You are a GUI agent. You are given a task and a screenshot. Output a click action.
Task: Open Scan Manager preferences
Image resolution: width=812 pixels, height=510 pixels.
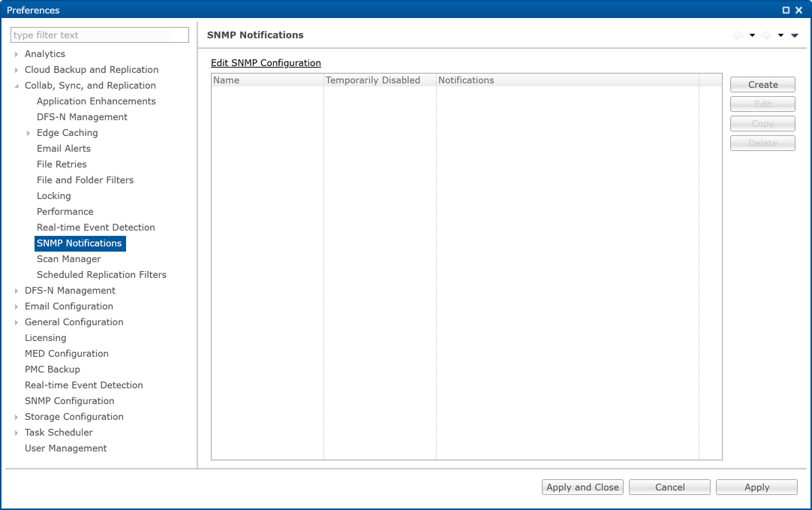(69, 259)
